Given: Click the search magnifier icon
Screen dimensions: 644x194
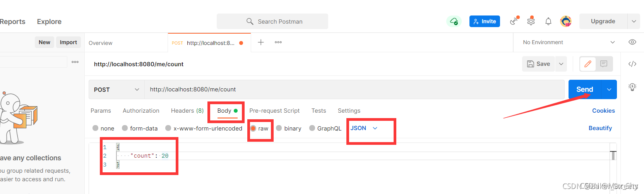Looking at the screenshot, I should point(250,21).
